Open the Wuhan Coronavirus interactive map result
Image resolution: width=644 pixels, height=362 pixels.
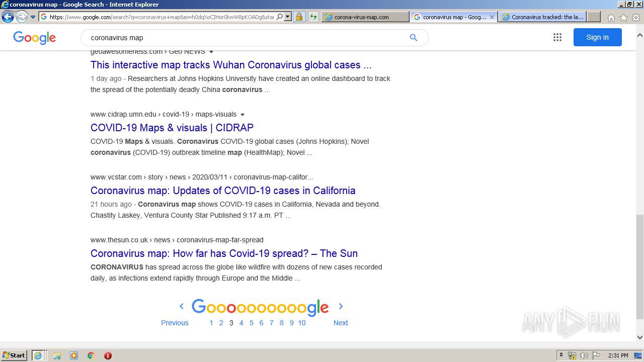tap(231, 65)
